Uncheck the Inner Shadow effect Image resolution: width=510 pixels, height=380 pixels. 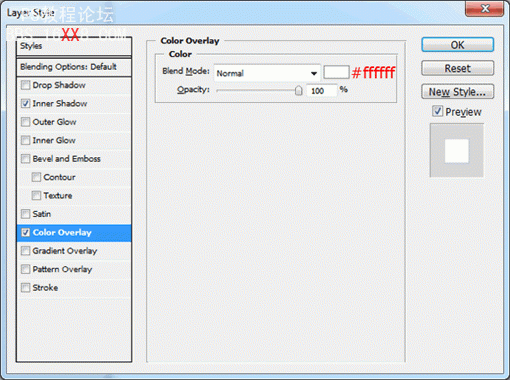click(x=25, y=104)
